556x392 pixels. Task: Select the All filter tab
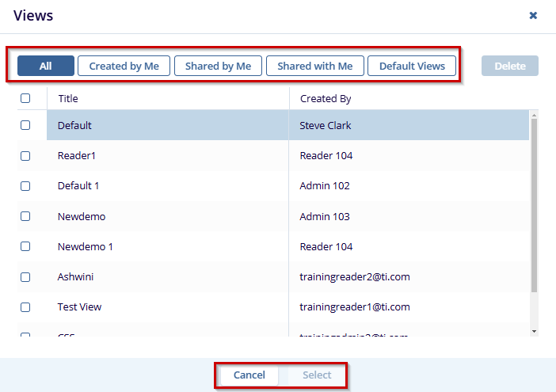46,67
